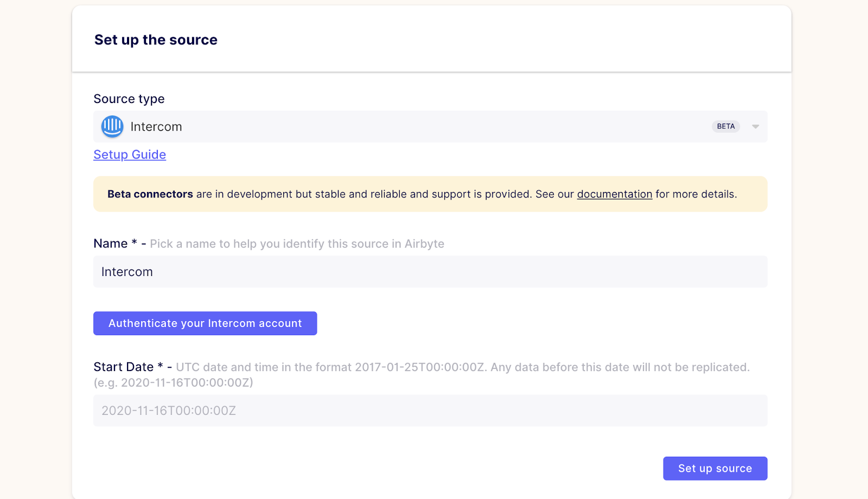
Task: Follow the documentation link in the beta notice
Action: [615, 194]
